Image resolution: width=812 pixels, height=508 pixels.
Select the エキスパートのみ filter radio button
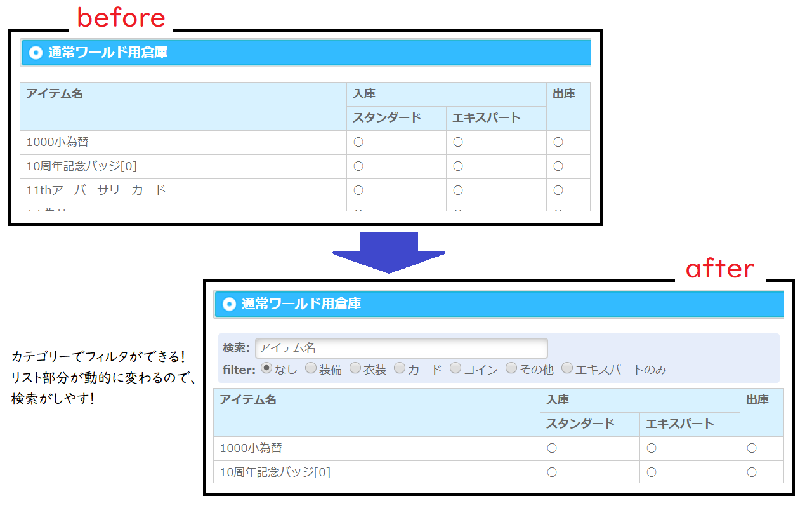click(x=567, y=368)
